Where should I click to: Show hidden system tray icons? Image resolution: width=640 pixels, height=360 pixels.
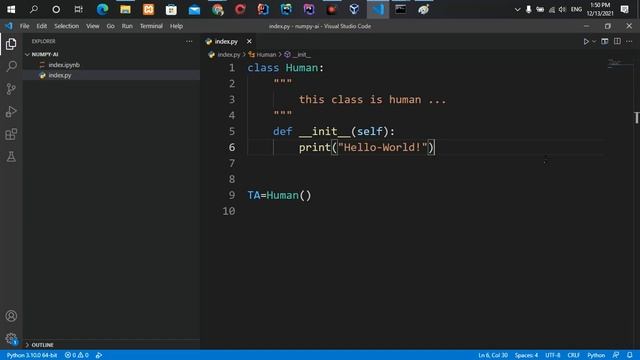coord(517,9)
